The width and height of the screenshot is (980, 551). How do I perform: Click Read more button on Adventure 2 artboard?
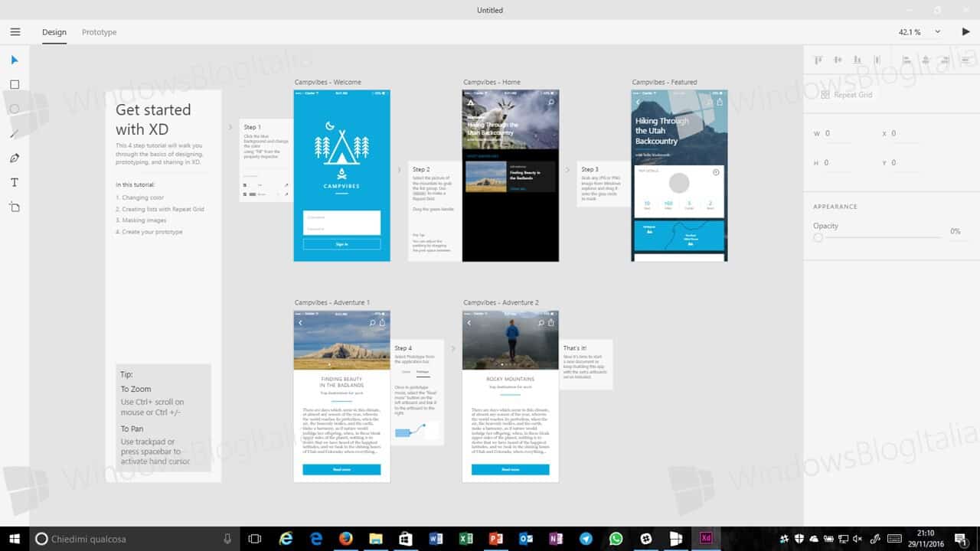[510, 469]
